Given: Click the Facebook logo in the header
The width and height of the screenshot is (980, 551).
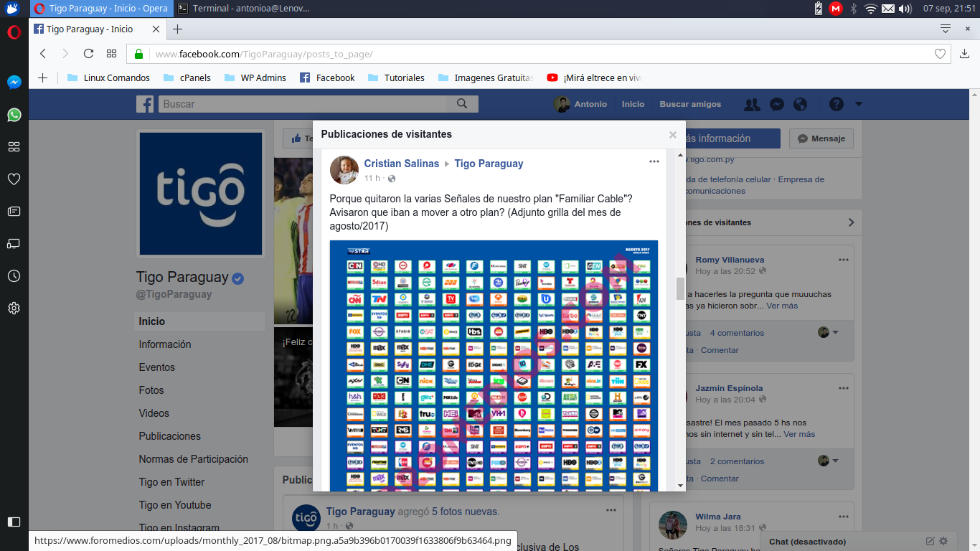Looking at the screenshot, I should (145, 104).
